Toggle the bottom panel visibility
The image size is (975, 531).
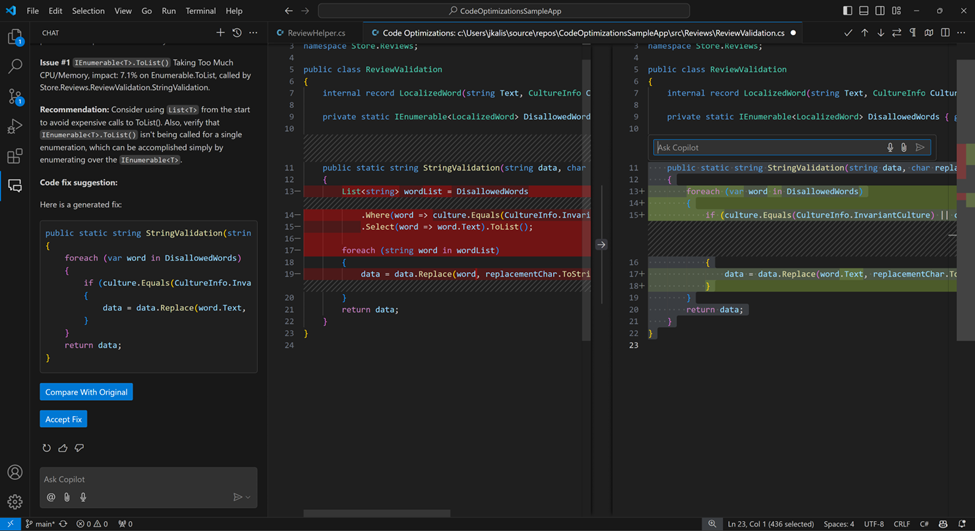click(x=864, y=11)
